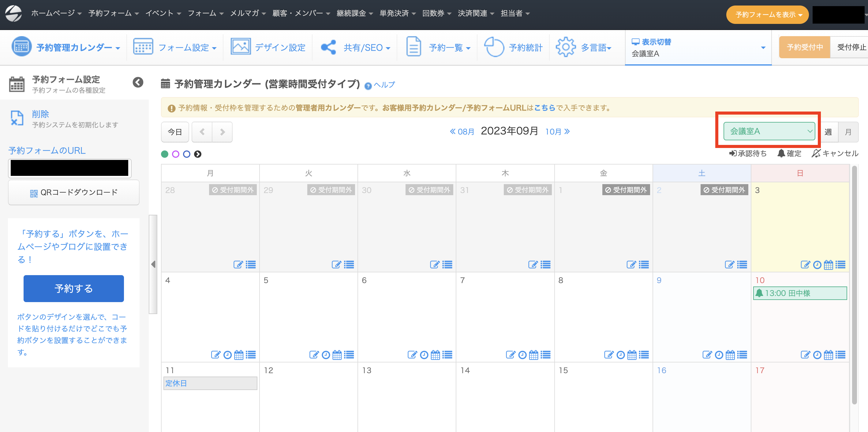Screen dimensions: 868x432
Task: Switch status to 受付停止
Action: (851, 47)
